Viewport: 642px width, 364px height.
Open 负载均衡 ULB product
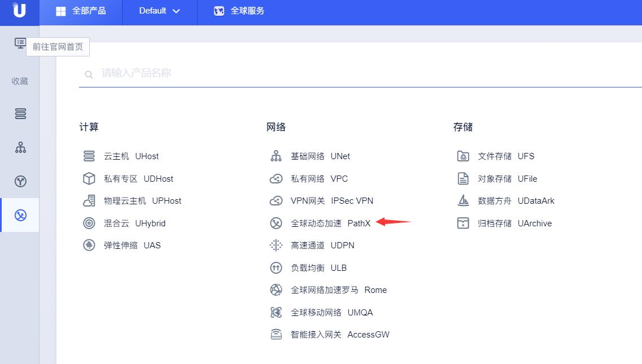click(x=318, y=267)
